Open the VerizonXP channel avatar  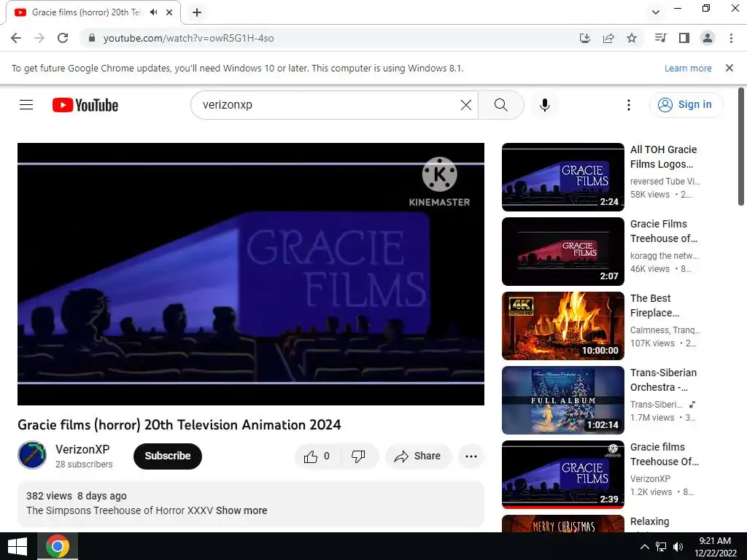click(x=32, y=455)
